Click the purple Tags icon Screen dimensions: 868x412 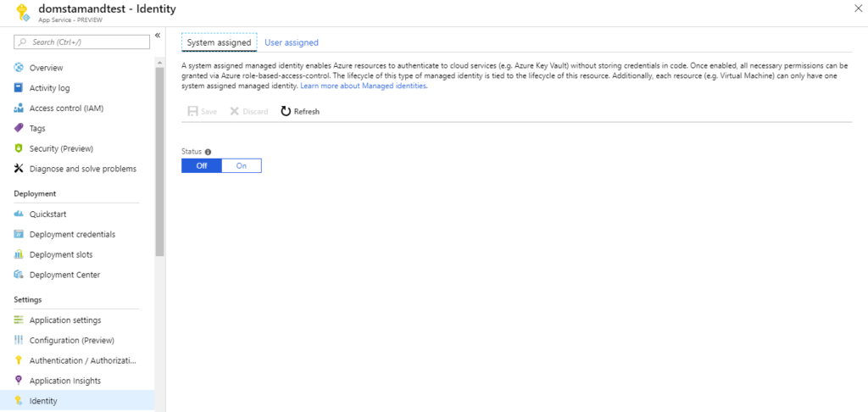(19, 128)
